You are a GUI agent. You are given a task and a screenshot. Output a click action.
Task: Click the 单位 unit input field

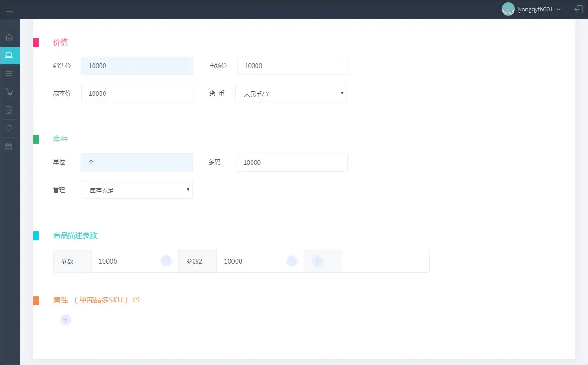tap(136, 162)
